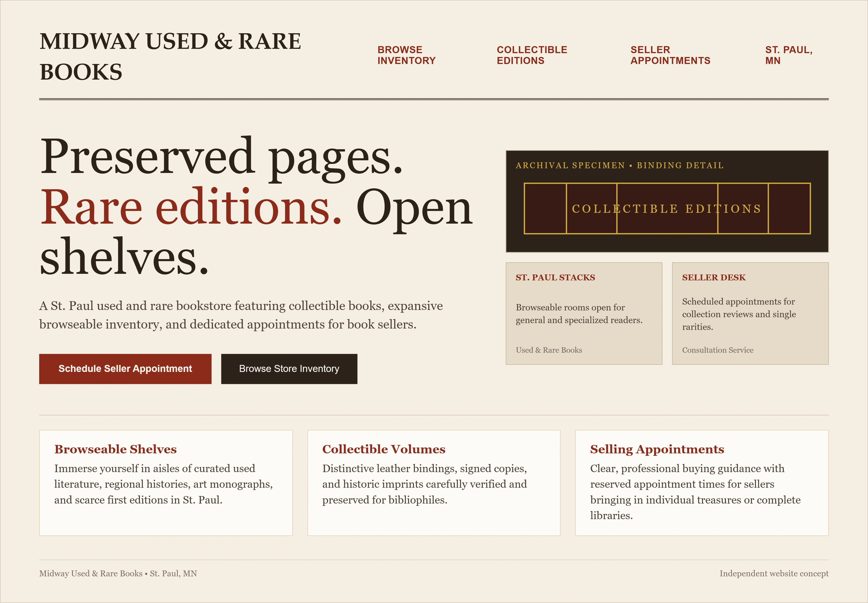Click Schedule Seller Appointment button
Screen dimensions: 868x603
tap(125, 369)
